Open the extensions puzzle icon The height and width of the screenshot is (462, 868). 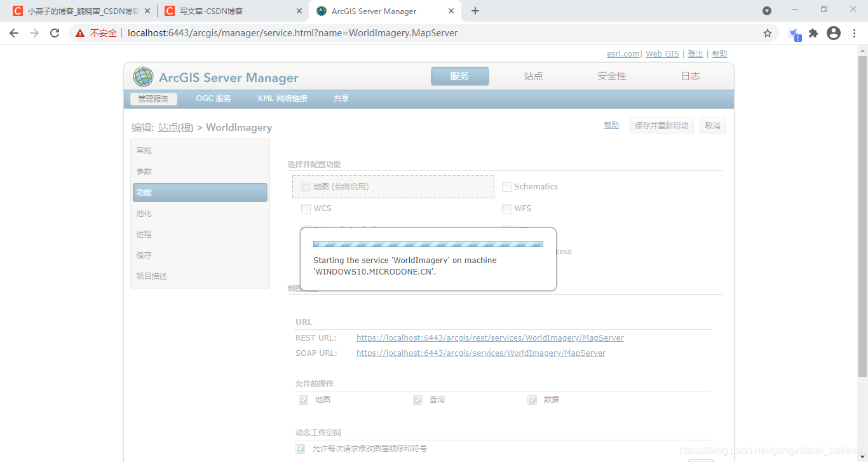813,33
